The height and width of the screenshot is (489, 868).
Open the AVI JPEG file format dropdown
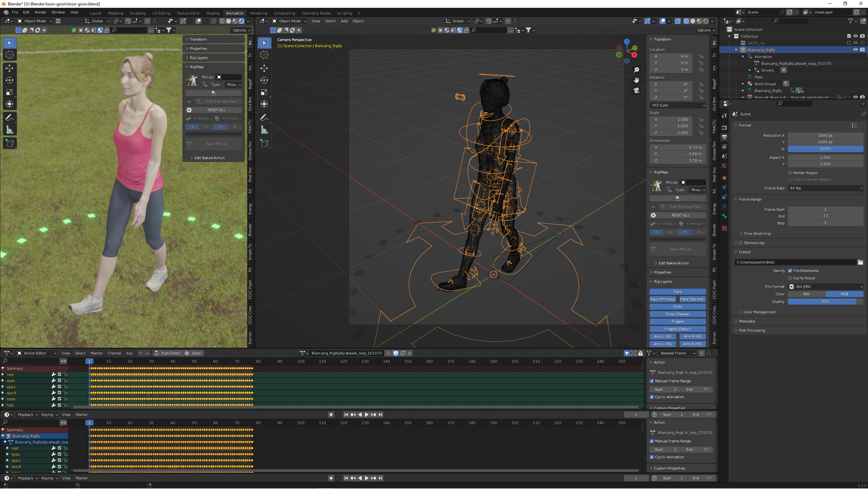coord(825,287)
